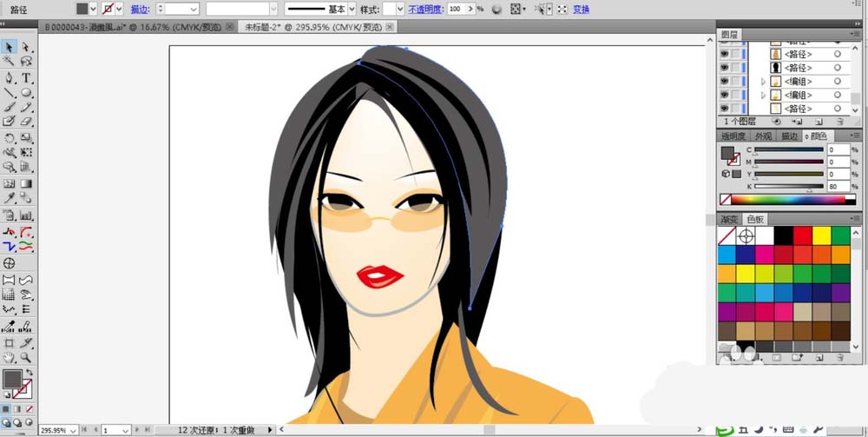Click target circle of first 编组 layer
868x437 pixels.
coord(838,82)
